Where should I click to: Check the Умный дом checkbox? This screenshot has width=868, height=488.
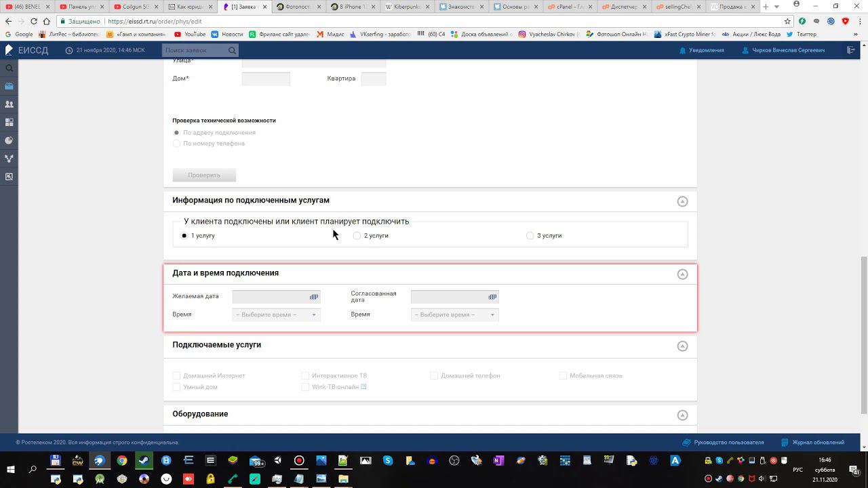pyautogui.click(x=176, y=387)
